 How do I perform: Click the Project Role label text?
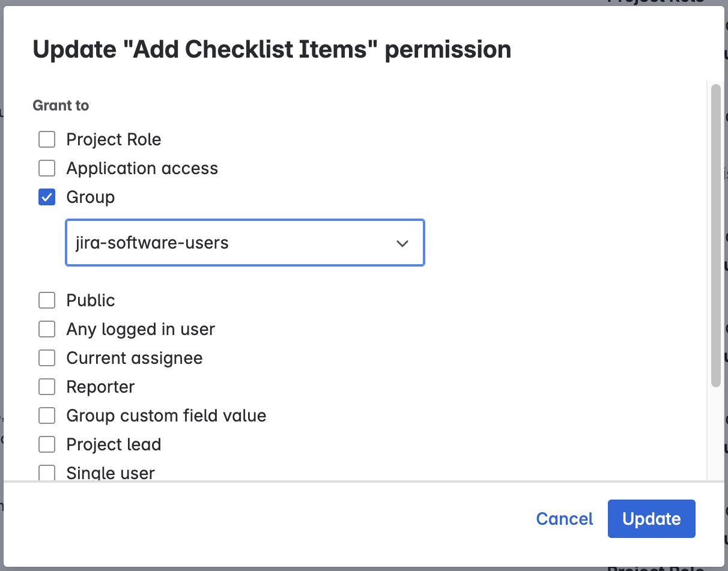[x=114, y=140]
